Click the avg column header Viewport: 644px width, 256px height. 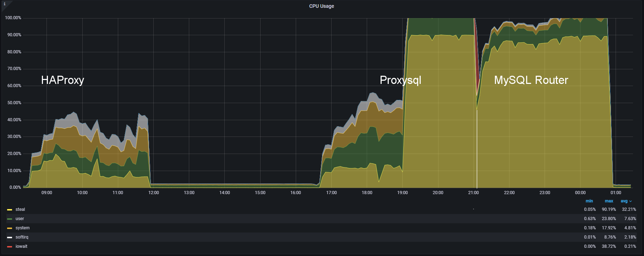[624, 201]
